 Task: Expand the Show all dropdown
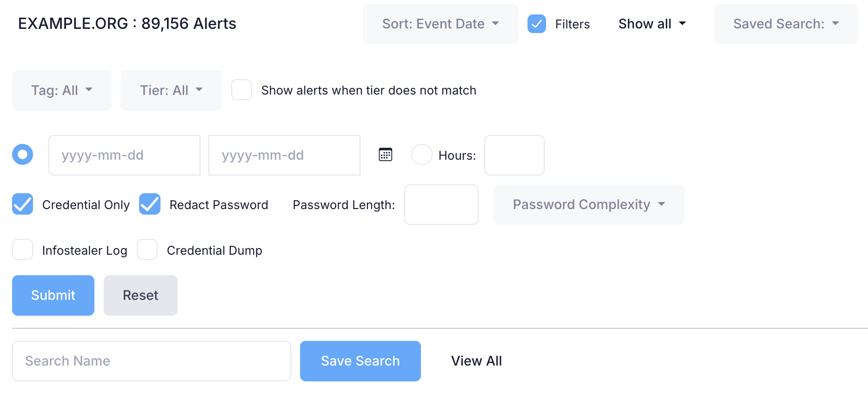pyautogui.click(x=652, y=24)
